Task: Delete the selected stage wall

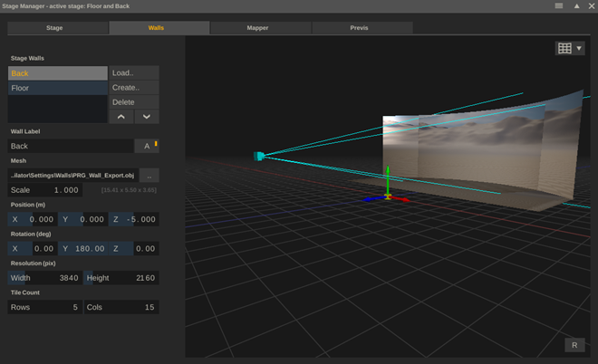Action: (x=133, y=102)
